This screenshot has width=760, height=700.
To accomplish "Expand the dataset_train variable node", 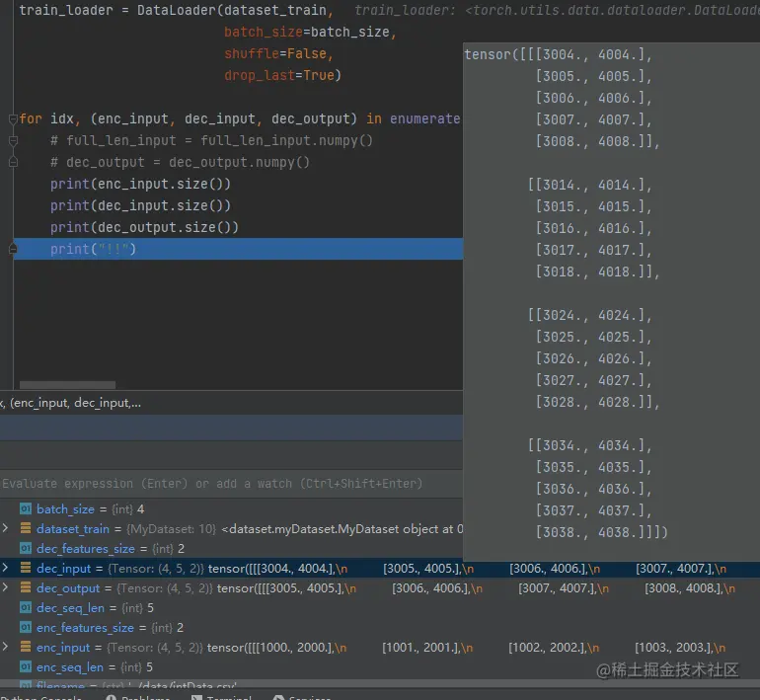I will (x=5, y=528).
